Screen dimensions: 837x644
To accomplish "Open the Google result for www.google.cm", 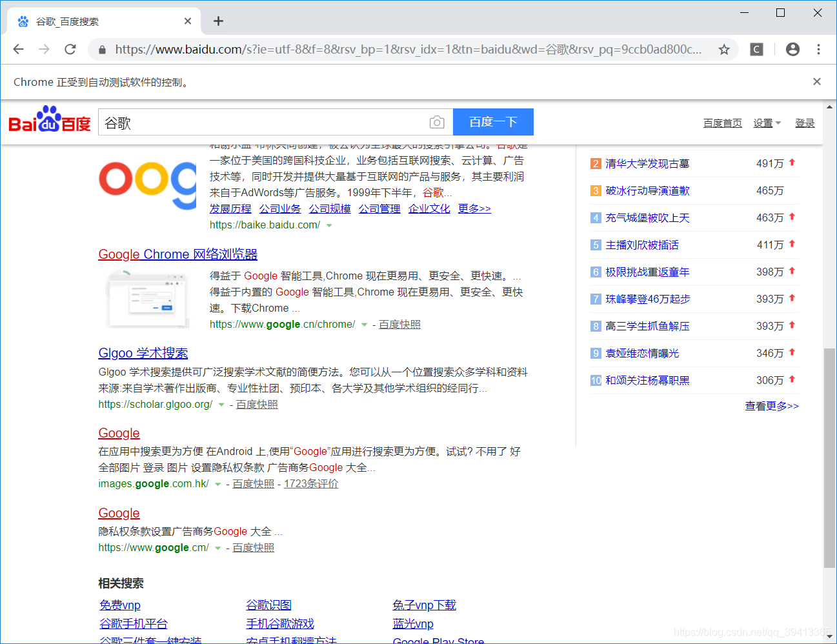I will (119, 513).
